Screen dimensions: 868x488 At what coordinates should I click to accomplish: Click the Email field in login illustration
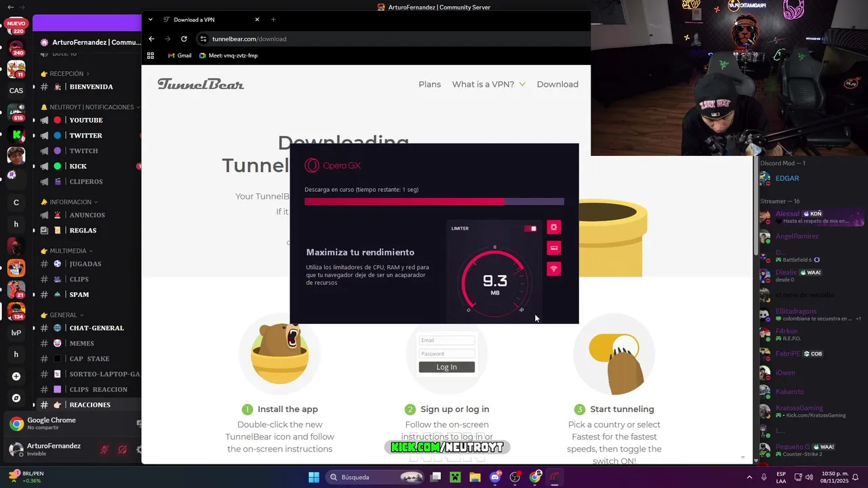point(446,340)
